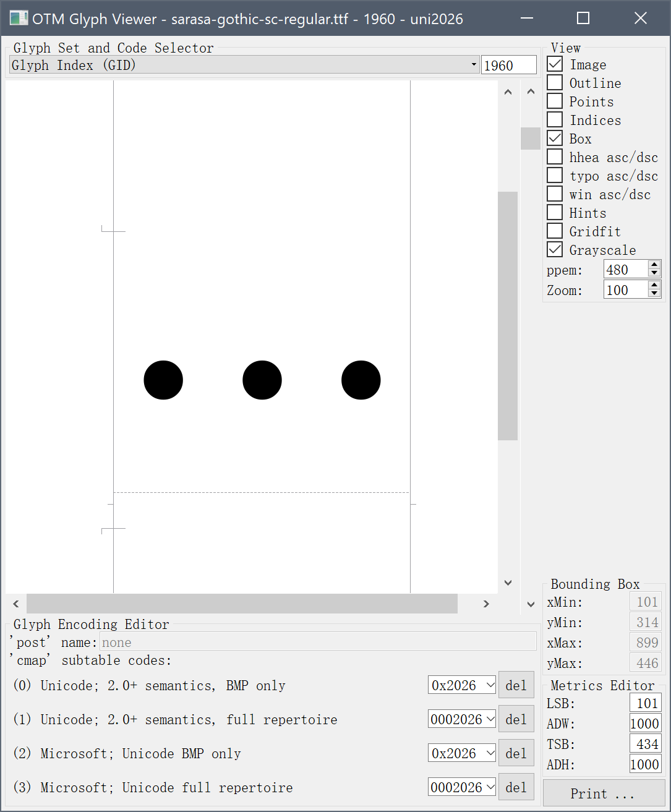Image resolution: width=671 pixels, height=812 pixels.
Task: Click glyph view vertical scrollbar thumb
Action: [508, 315]
